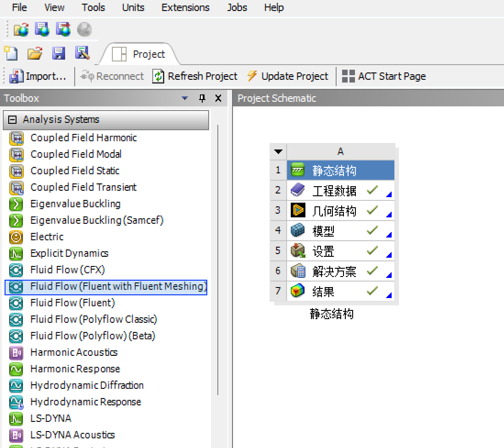The height and width of the screenshot is (448, 504).
Task: Click blue corner arrow on 几何结构 row
Action: [x=389, y=214]
